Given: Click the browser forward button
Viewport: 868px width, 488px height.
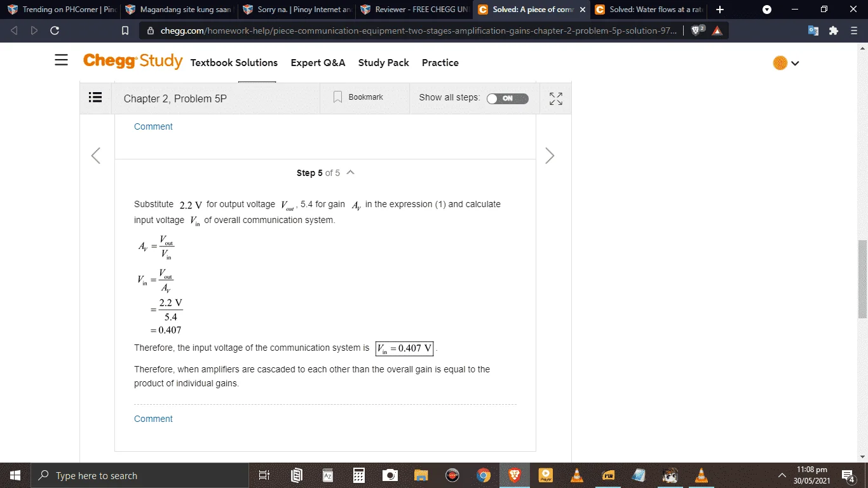Looking at the screenshot, I should pyautogui.click(x=34, y=30).
